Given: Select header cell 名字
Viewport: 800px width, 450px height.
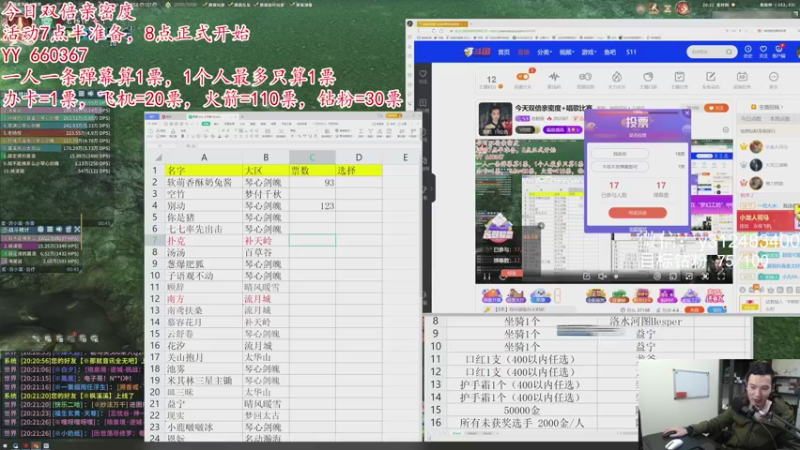Looking at the screenshot, I should click(204, 170).
